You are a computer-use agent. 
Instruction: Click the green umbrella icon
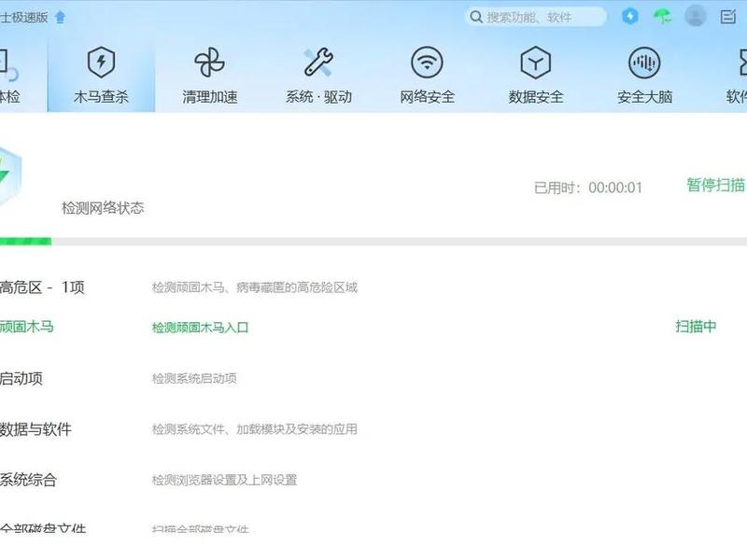pos(662,17)
